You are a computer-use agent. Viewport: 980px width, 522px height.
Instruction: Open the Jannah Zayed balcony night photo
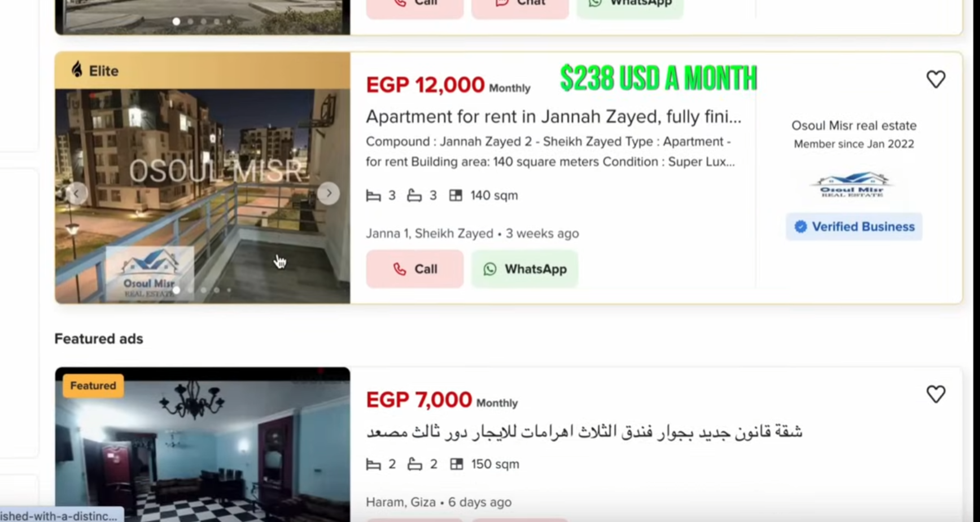point(202,195)
